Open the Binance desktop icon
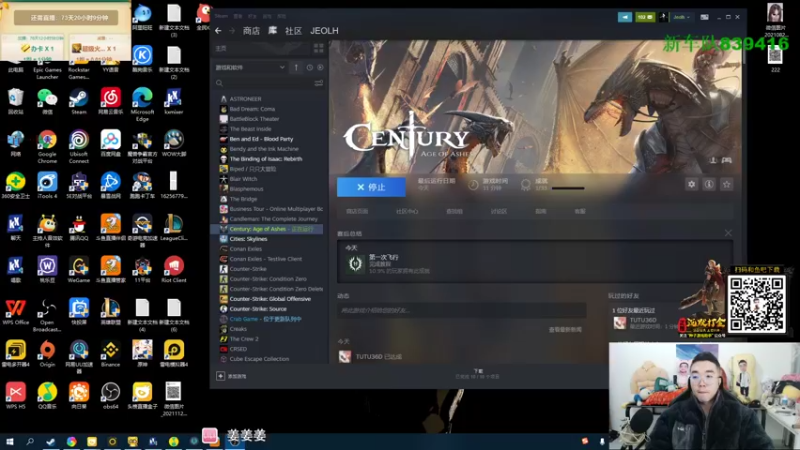 point(110,354)
